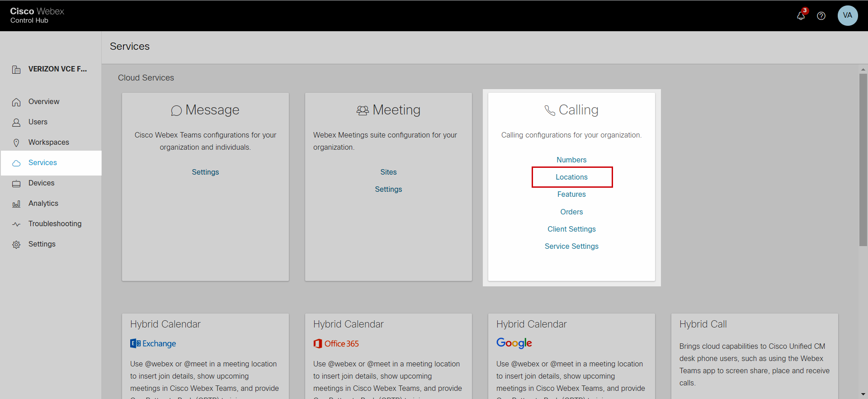Select Services in the left navigation
Image resolution: width=868 pixels, height=399 pixels.
pos(42,163)
